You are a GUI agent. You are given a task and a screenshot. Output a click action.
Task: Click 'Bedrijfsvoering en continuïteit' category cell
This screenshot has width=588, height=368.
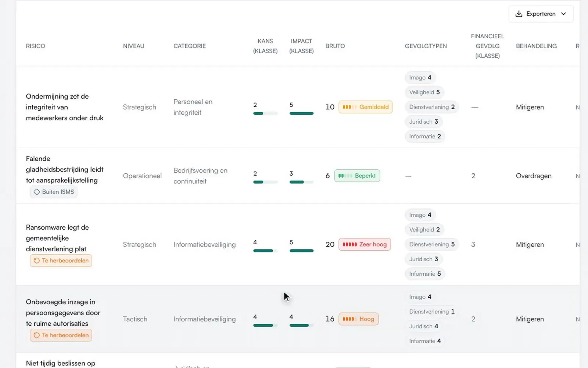[200, 176]
